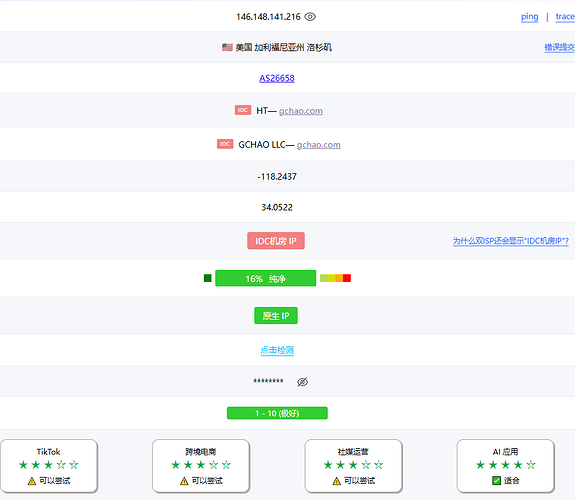Open the gchao.com link next to HT
The height and width of the screenshot is (500, 575).
point(301,111)
